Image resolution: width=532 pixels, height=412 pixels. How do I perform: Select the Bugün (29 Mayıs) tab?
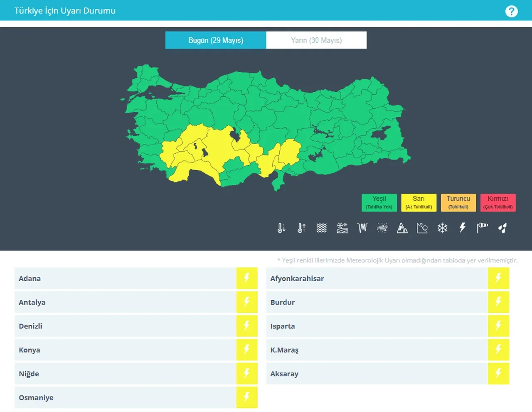(x=215, y=40)
